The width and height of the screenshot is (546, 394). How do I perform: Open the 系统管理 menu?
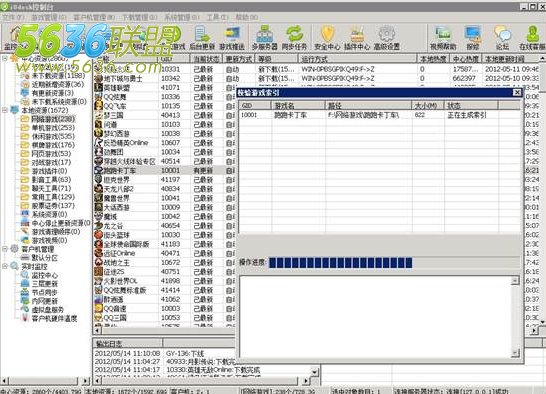(x=182, y=17)
